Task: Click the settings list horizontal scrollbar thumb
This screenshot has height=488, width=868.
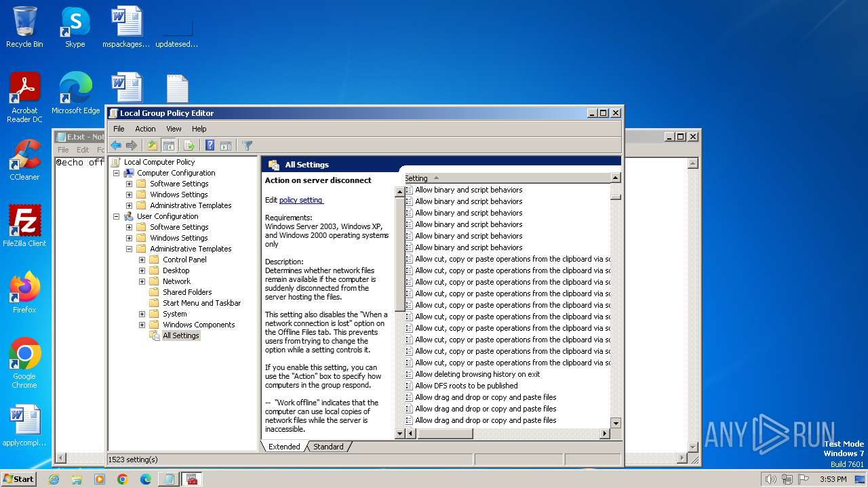Action: click(444, 434)
